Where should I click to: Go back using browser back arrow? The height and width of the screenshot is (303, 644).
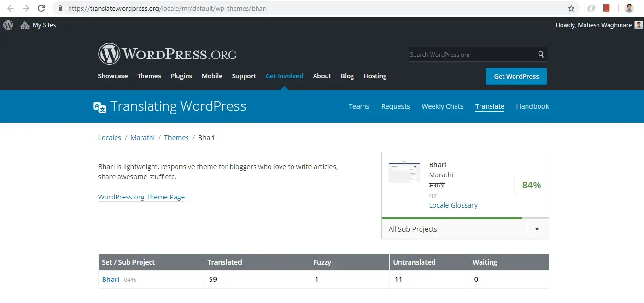pos(11,8)
